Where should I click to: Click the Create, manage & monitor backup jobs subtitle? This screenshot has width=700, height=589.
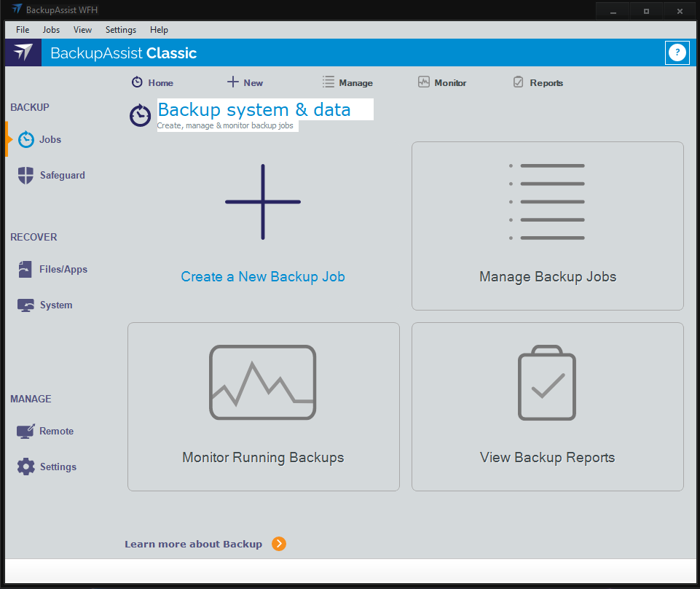[225, 125]
